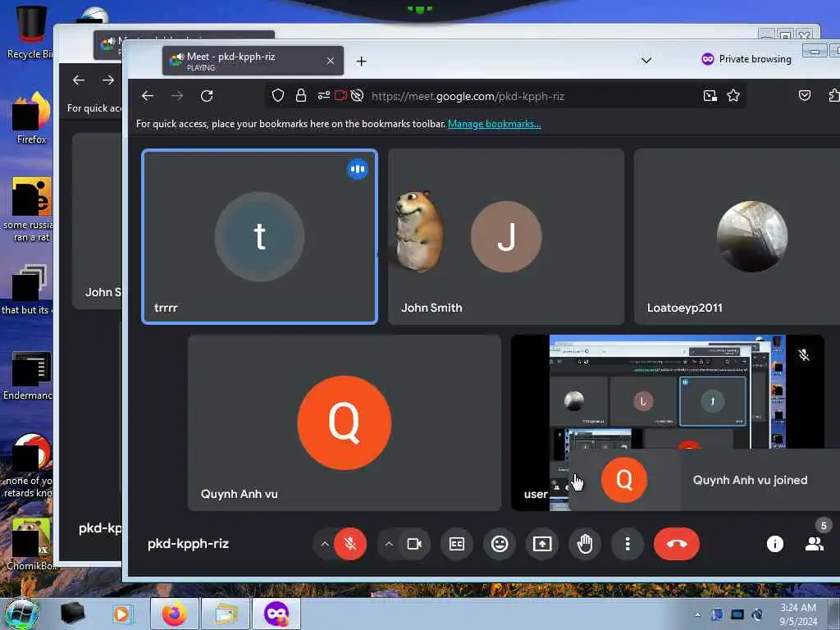Viewport: 840px width, 630px height.
Task: Open Recycle Bin desktop icon
Action: tap(30, 32)
